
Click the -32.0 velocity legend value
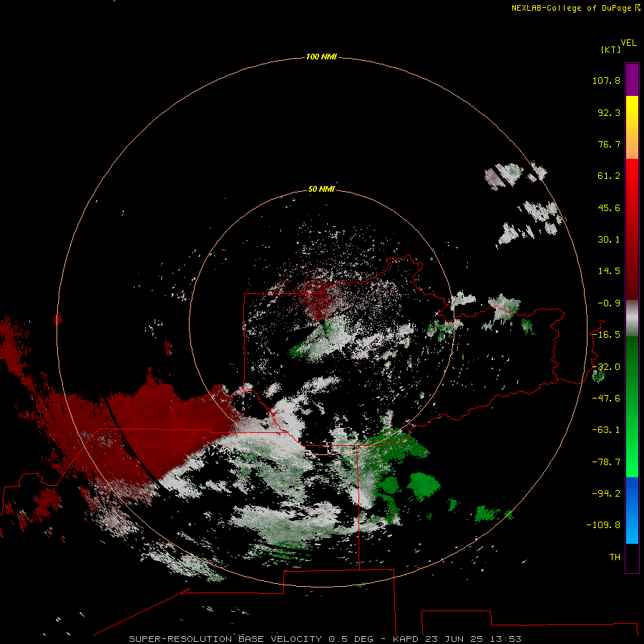click(606, 367)
